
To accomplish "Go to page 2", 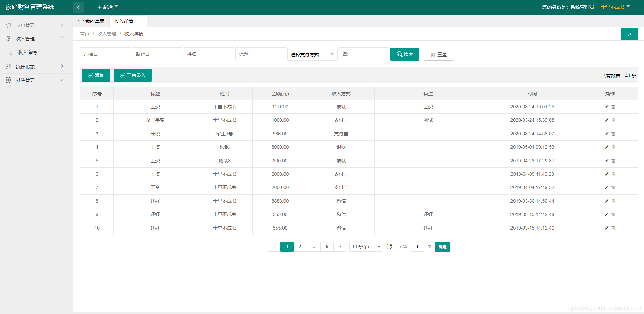I will pyautogui.click(x=300, y=247).
